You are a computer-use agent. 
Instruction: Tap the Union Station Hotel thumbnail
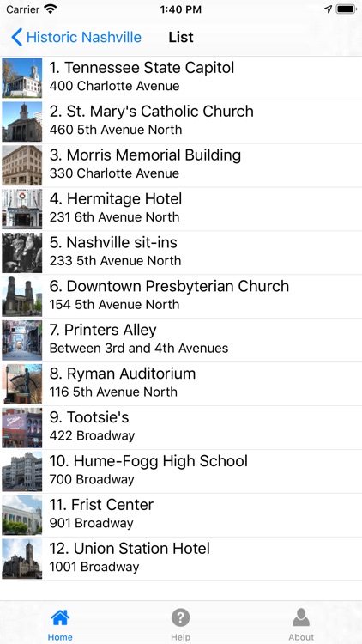(x=21, y=559)
